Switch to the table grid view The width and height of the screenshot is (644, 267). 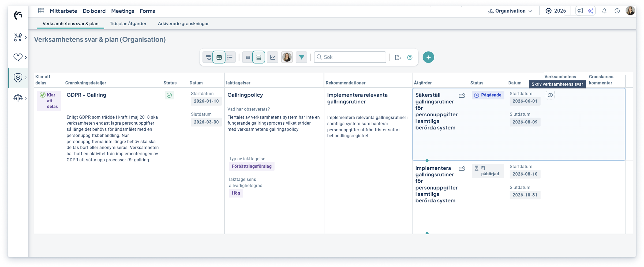coord(219,57)
